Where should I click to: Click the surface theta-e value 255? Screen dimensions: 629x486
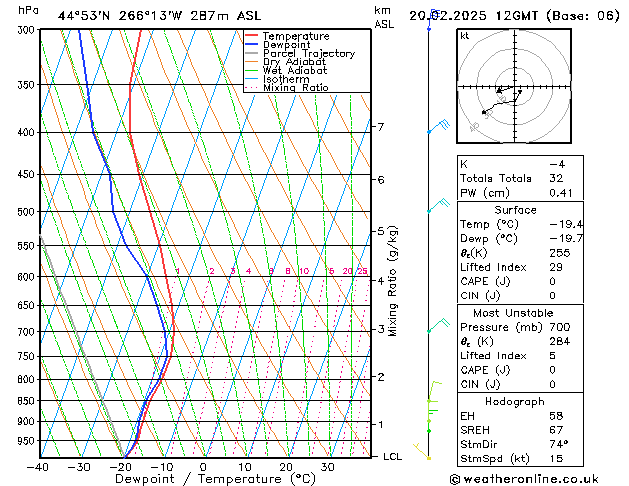560,253
